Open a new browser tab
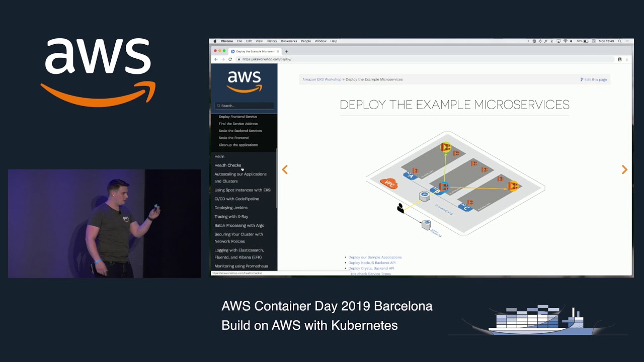The width and height of the screenshot is (644, 362). pyautogui.click(x=286, y=51)
